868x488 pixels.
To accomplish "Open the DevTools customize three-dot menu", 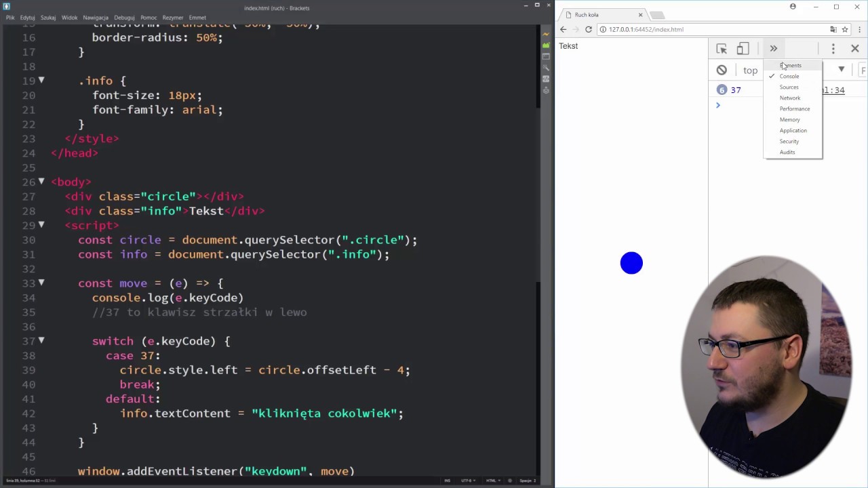I will click(833, 49).
